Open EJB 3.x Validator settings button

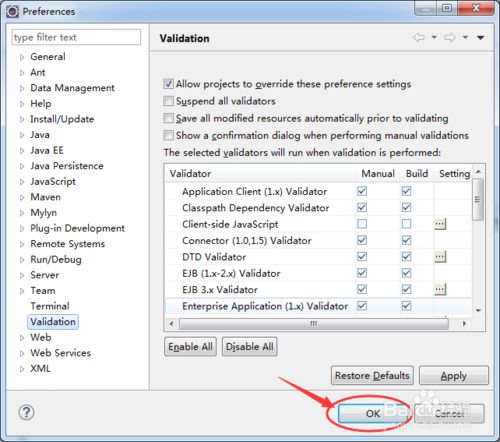[x=440, y=289]
